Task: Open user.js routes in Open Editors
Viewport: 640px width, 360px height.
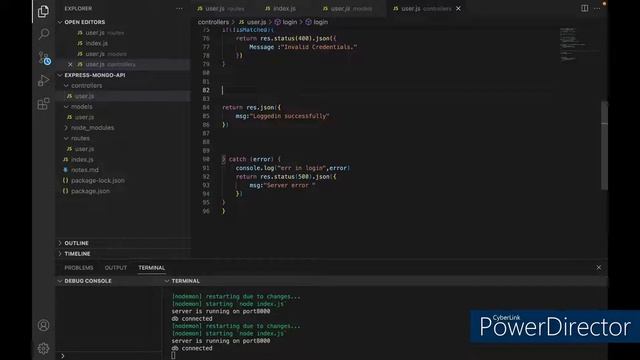Action: tap(123, 33)
